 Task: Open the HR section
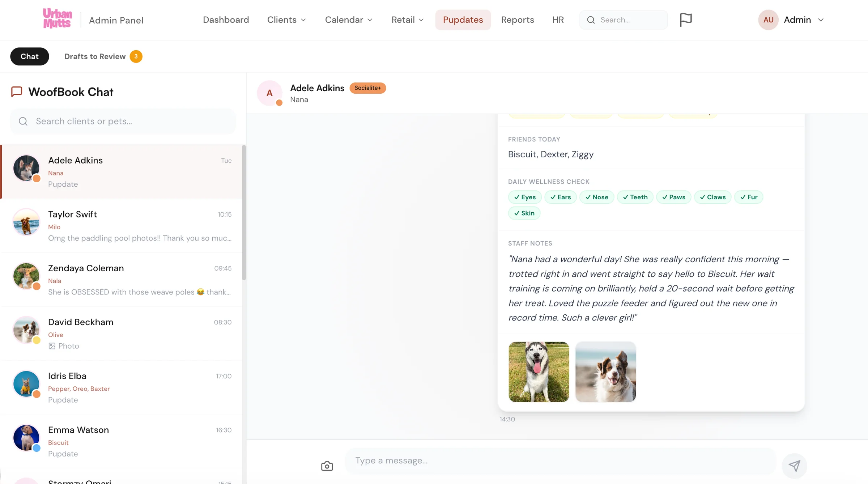click(x=558, y=20)
